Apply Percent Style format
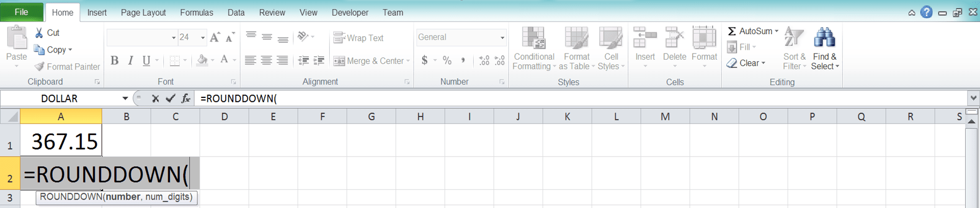The image size is (980, 208). [x=447, y=61]
